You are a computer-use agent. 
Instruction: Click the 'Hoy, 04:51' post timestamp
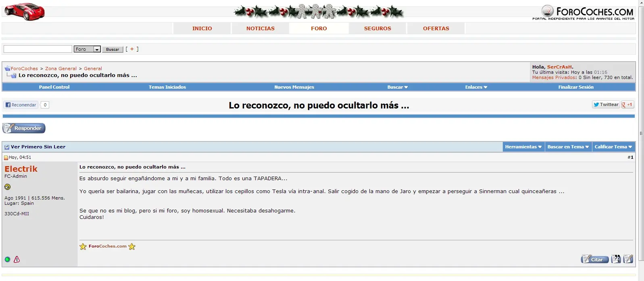click(20, 158)
